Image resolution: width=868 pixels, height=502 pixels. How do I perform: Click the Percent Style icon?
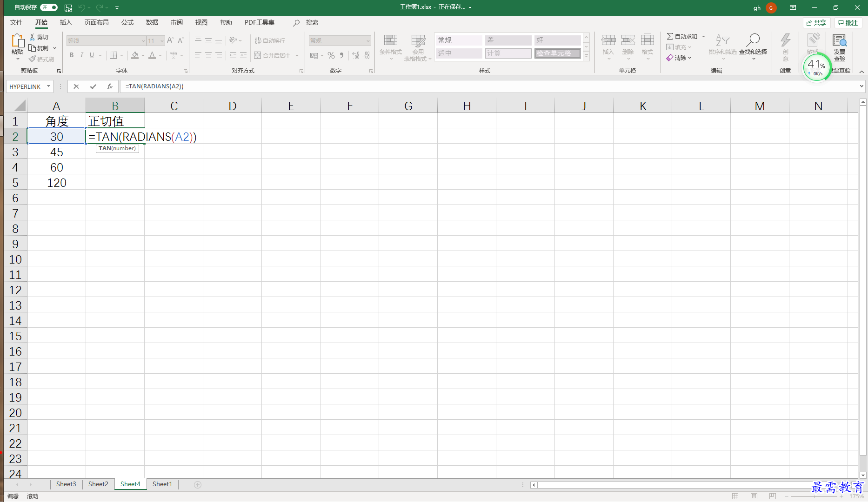pyautogui.click(x=331, y=55)
